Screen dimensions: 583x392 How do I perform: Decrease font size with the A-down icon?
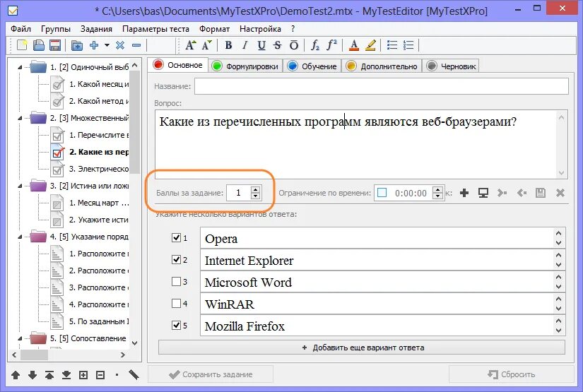pyautogui.click(x=207, y=45)
